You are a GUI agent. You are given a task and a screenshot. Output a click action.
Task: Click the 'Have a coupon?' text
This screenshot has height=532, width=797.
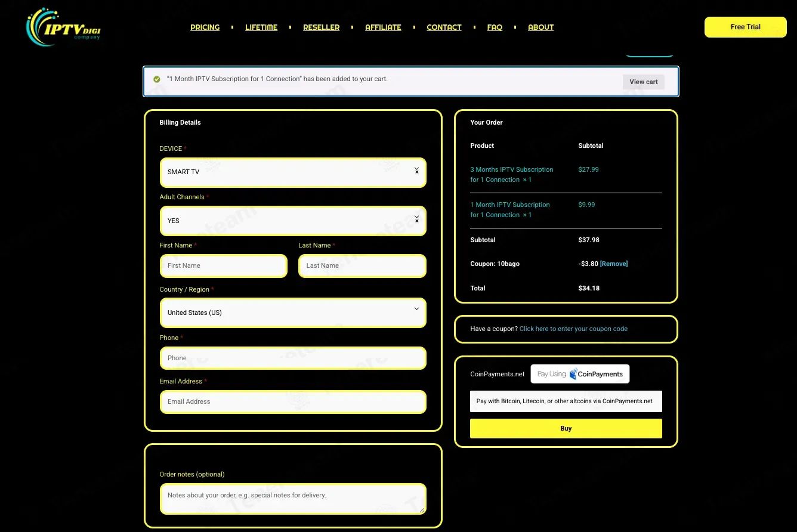coord(494,329)
